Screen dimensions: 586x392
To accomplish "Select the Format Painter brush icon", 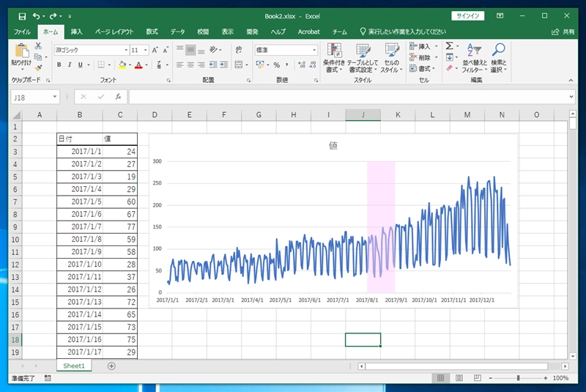I will (x=38, y=68).
